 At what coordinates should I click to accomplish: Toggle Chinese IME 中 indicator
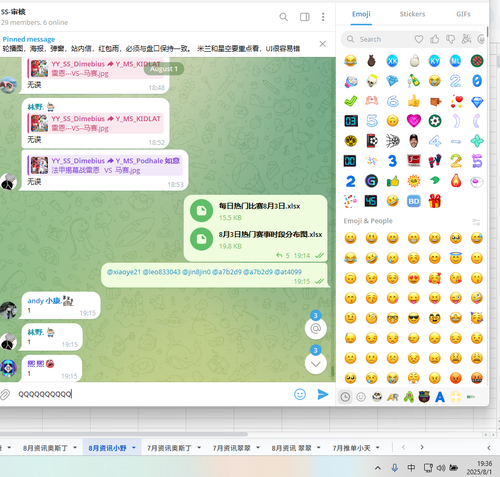[411, 468]
